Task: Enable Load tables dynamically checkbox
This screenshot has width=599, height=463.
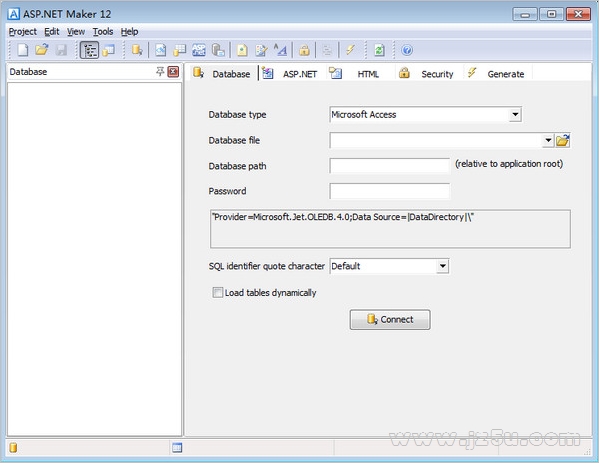Action: (217, 293)
